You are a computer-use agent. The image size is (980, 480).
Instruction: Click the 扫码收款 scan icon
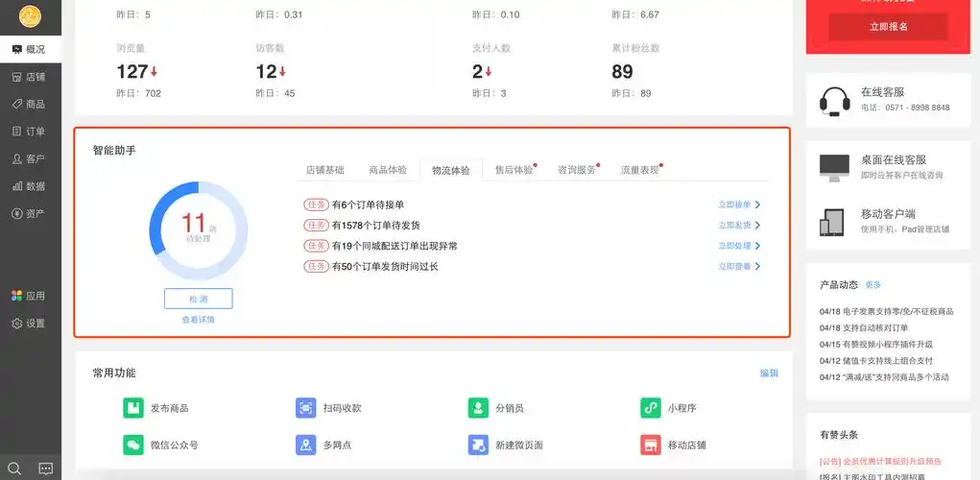[x=305, y=408]
